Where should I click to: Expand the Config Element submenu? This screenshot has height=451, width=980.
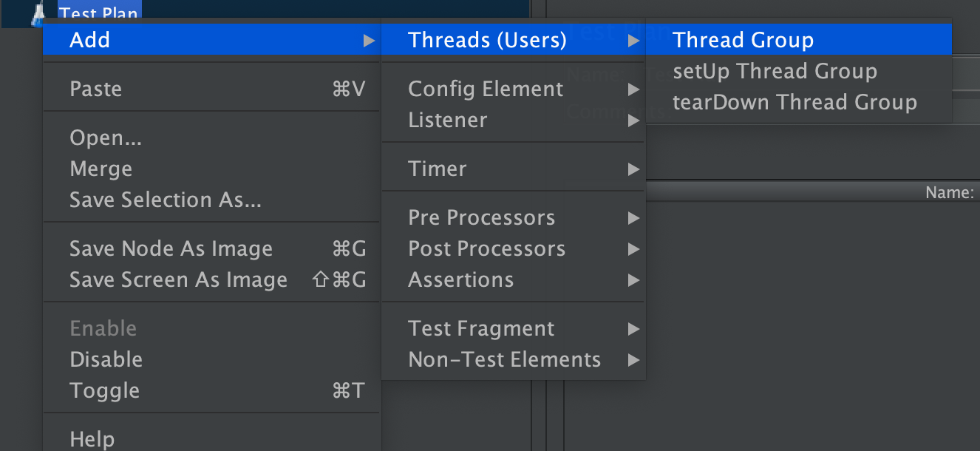(486, 89)
